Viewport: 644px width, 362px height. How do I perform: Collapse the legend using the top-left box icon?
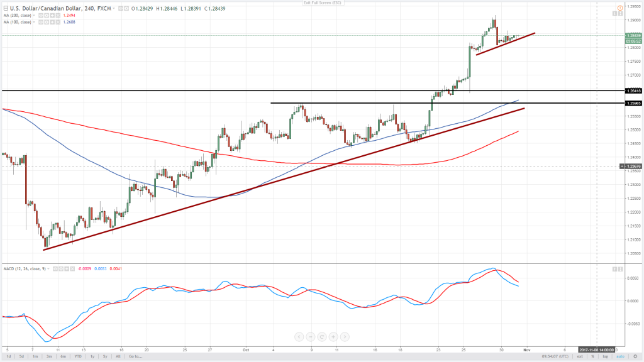coord(6,8)
